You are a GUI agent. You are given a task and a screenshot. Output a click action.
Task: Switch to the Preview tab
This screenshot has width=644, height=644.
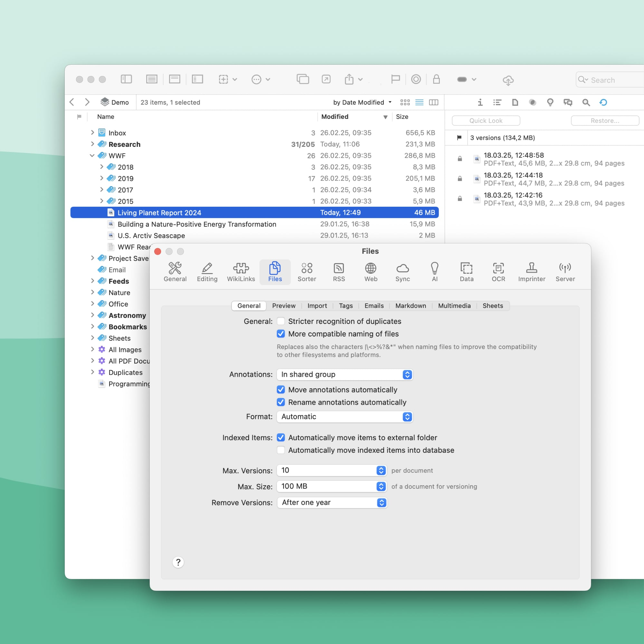tap(284, 306)
